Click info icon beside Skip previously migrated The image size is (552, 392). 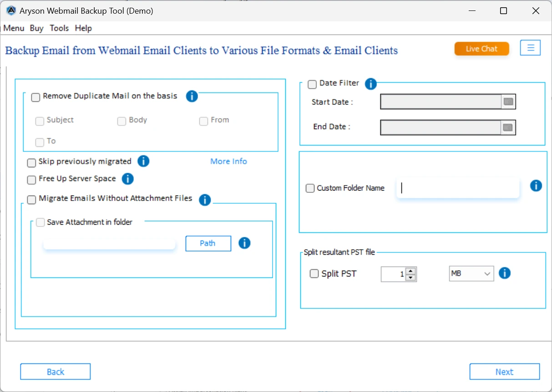[x=143, y=161]
